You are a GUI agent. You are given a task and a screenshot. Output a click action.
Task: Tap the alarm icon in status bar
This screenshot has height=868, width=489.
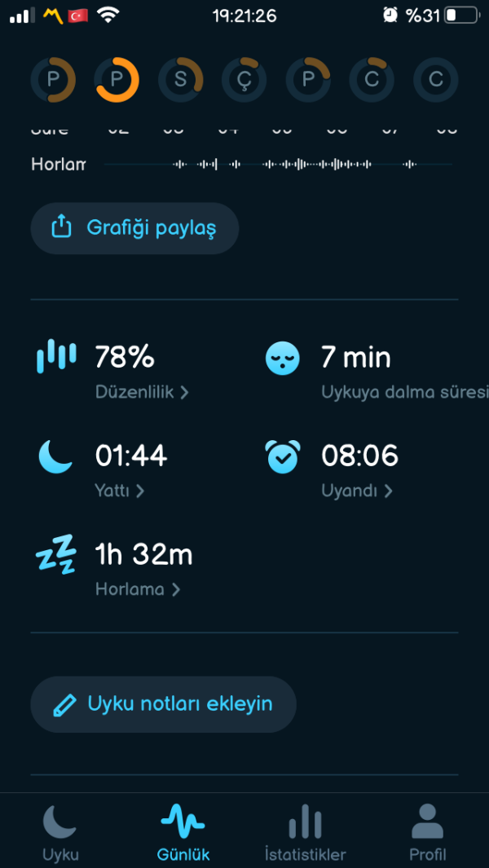390,15
